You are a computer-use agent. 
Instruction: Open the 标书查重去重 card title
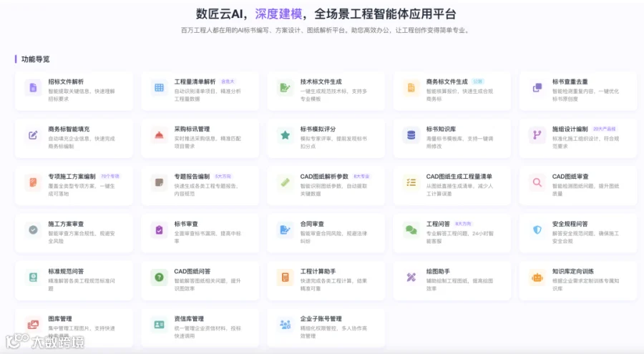pyautogui.click(x=570, y=82)
